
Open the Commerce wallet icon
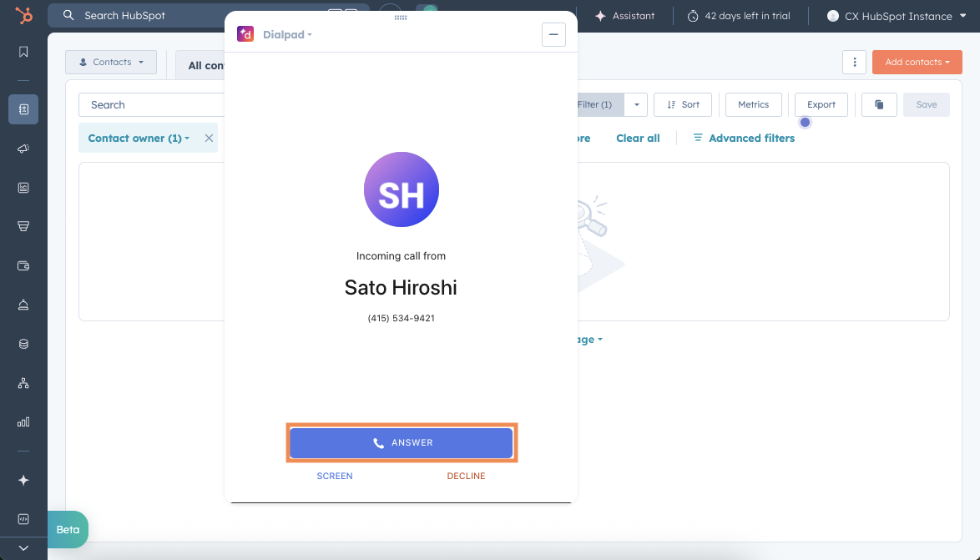pos(23,265)
